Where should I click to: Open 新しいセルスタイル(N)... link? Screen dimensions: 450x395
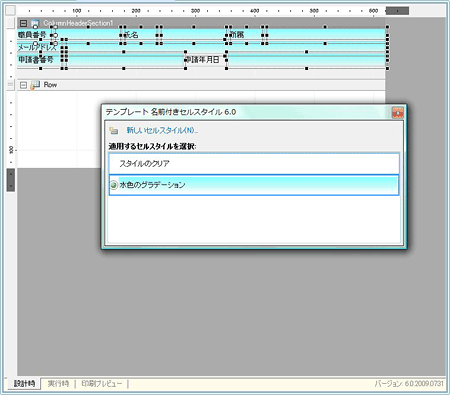162,130
